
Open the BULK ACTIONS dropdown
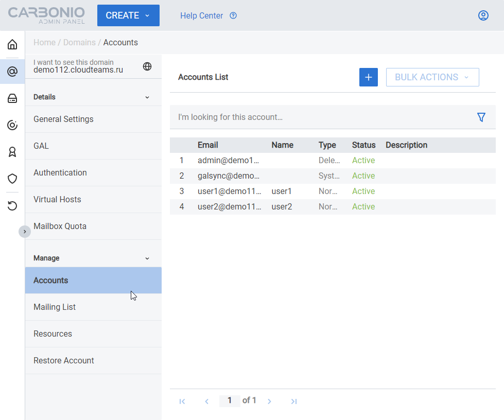click(432, 77)
